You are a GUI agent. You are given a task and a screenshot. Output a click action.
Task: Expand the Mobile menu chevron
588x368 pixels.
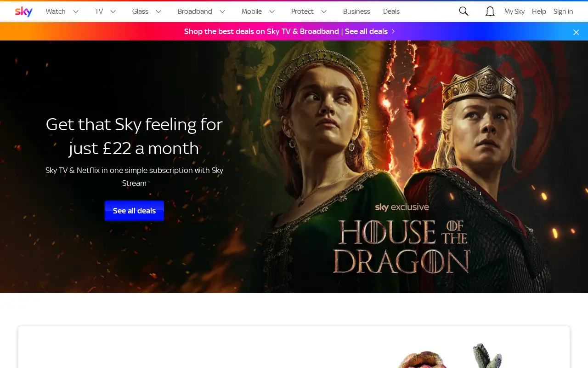[272, 11]
